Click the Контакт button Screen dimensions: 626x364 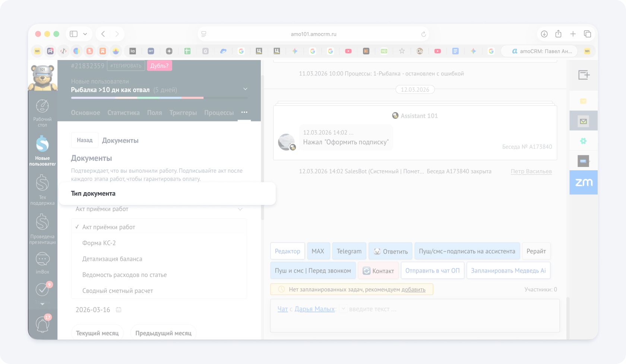click(x=378, y=270)
